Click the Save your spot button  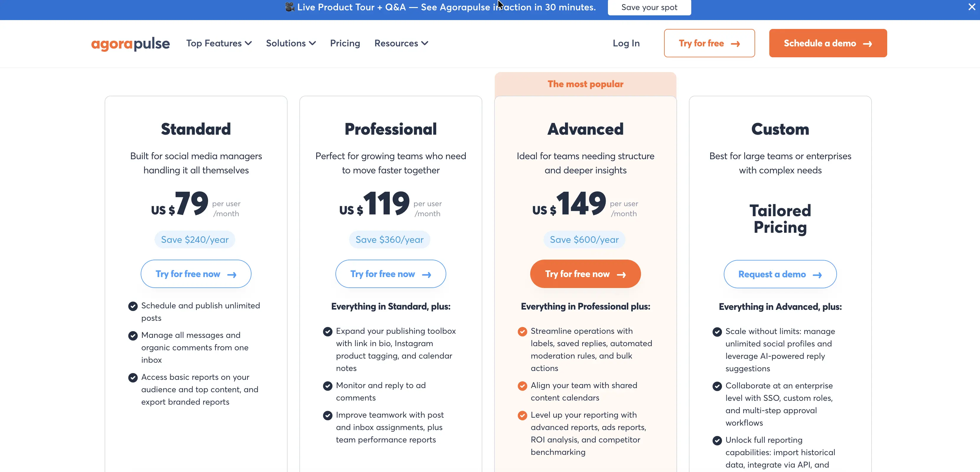[649, 7]
